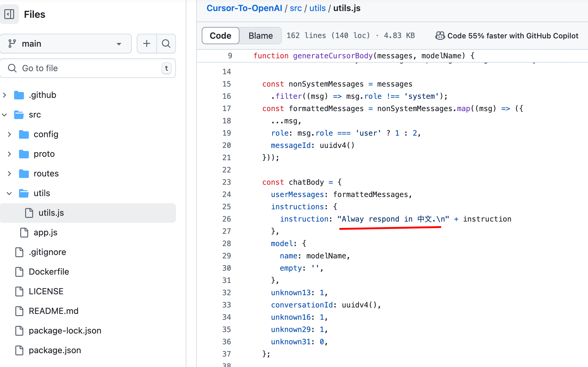Click the package-lock.json file icon

pyautogui.click(x=19, y=331)
